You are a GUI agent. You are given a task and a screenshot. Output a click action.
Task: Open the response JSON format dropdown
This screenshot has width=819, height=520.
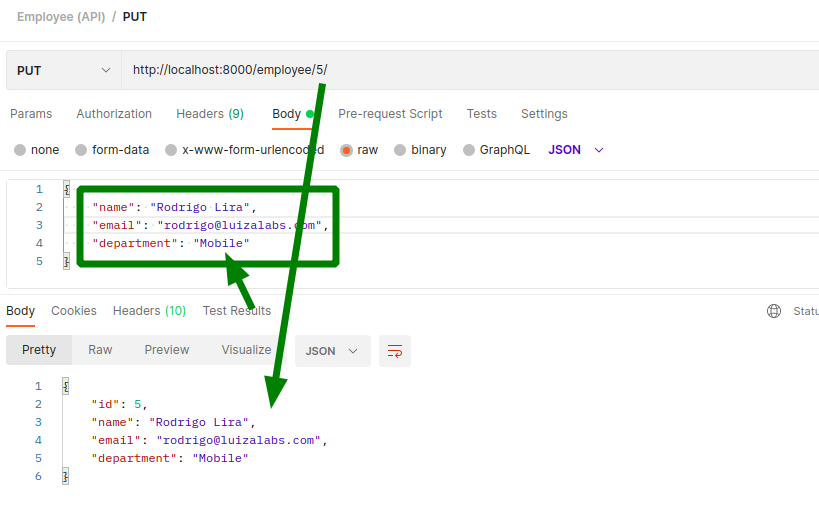(333, 351)
